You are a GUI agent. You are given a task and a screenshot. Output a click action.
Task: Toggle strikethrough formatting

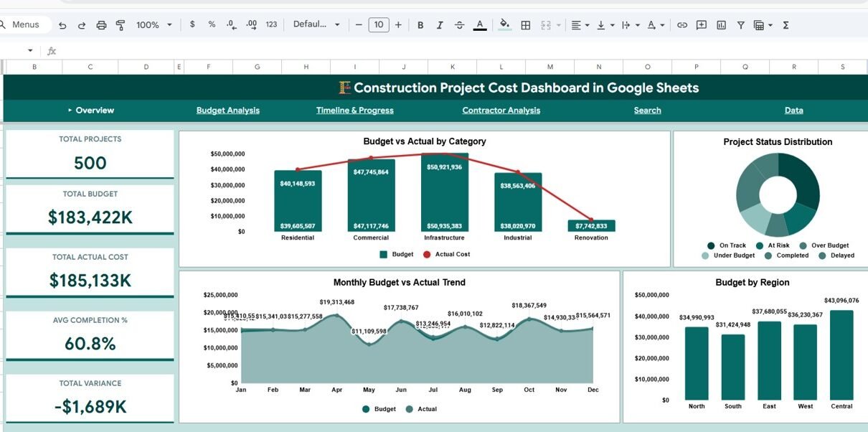[x=460, y=25]
